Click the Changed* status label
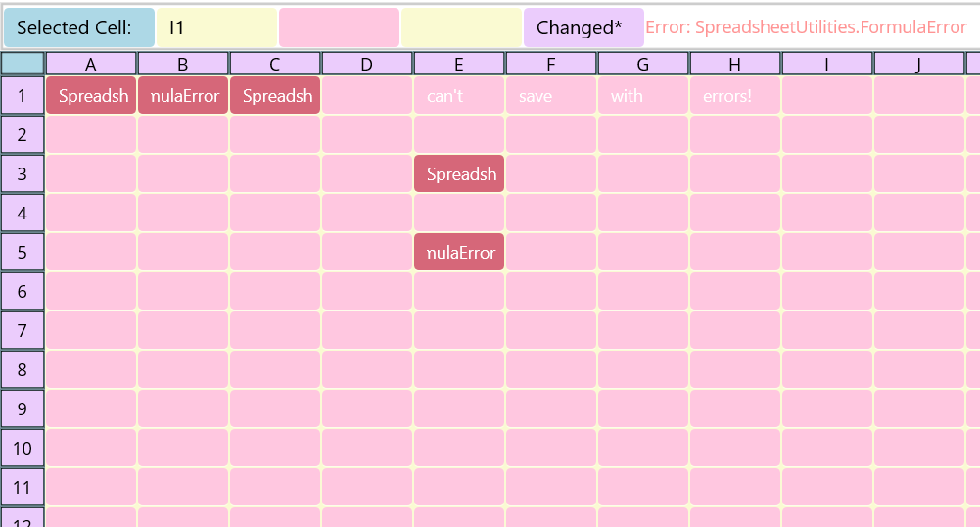 pos(583,27)
